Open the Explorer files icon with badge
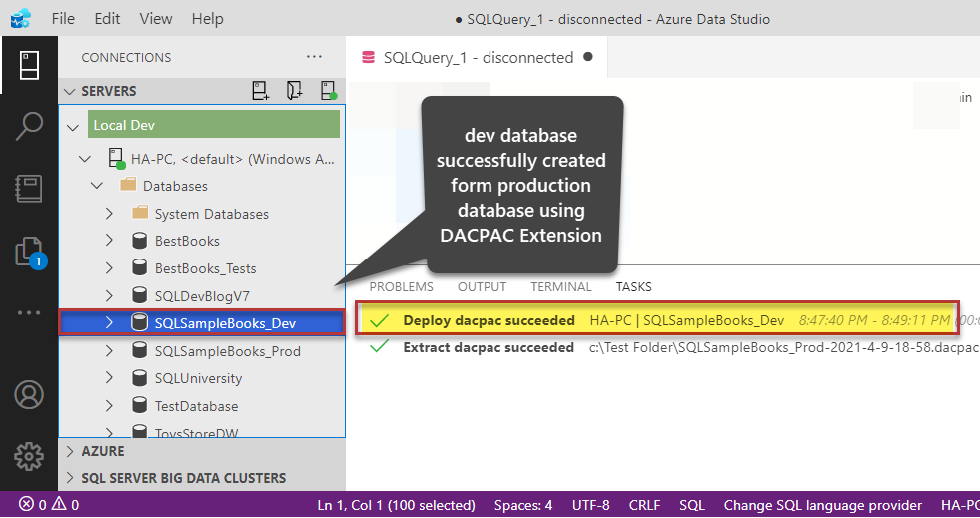The image size is (980, 518). click(30, 253)
